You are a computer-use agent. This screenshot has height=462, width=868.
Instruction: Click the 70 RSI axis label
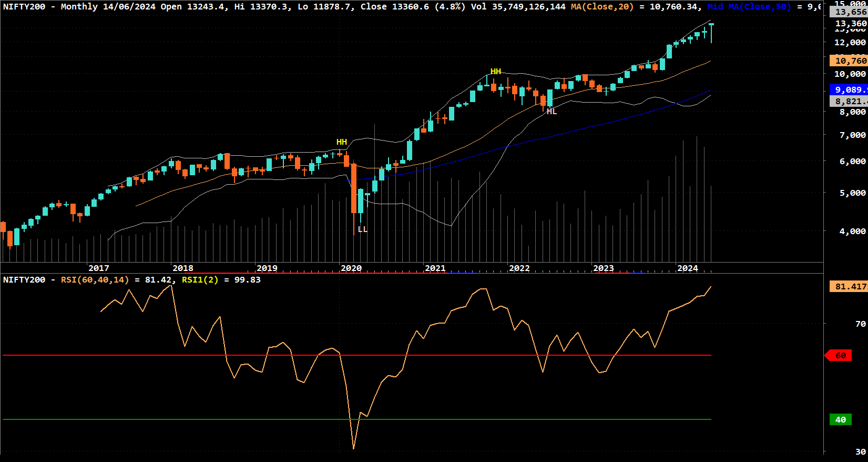click(x=860, y=324)
